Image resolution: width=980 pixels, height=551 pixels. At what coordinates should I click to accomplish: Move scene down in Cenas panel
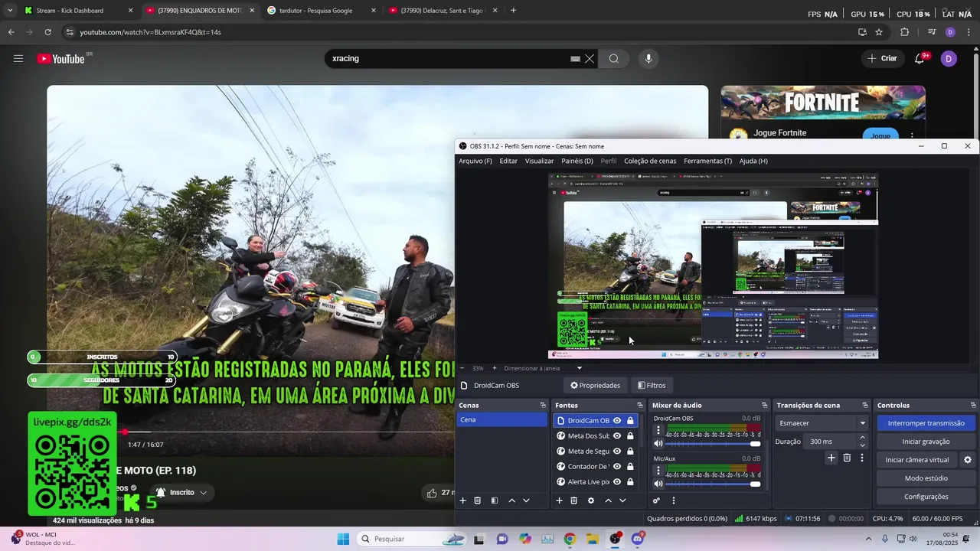526,500
